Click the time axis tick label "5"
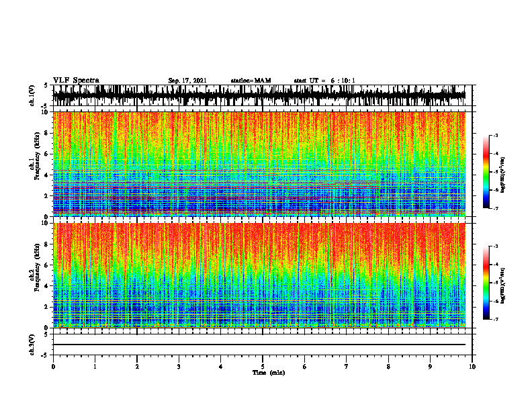This screenshot has height=411, width=532. click(x=263, y=367)
